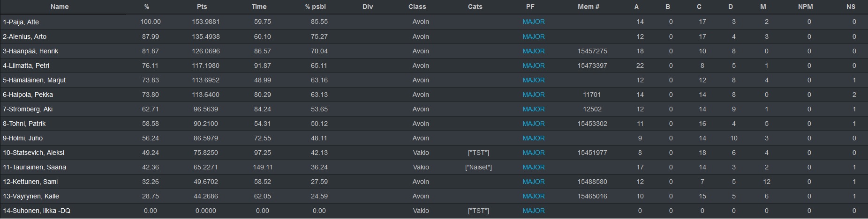Click MAJOR link in Liimatta, Petri row

pos(534,66)
